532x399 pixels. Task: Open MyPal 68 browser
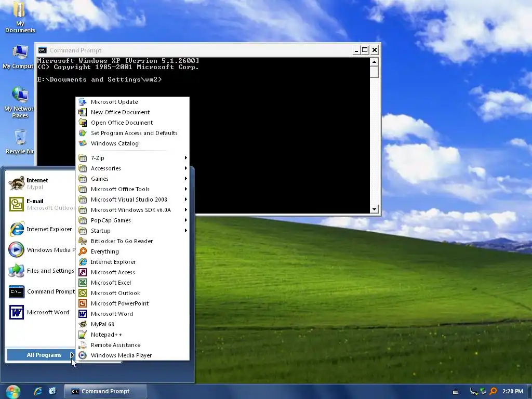point(132,324)
